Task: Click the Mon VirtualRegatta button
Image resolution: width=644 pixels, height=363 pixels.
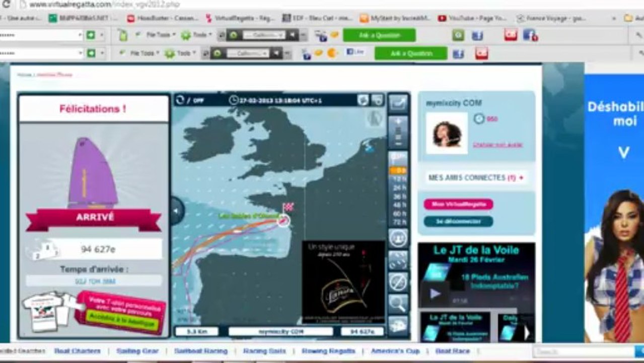Action: coord(458,204)
